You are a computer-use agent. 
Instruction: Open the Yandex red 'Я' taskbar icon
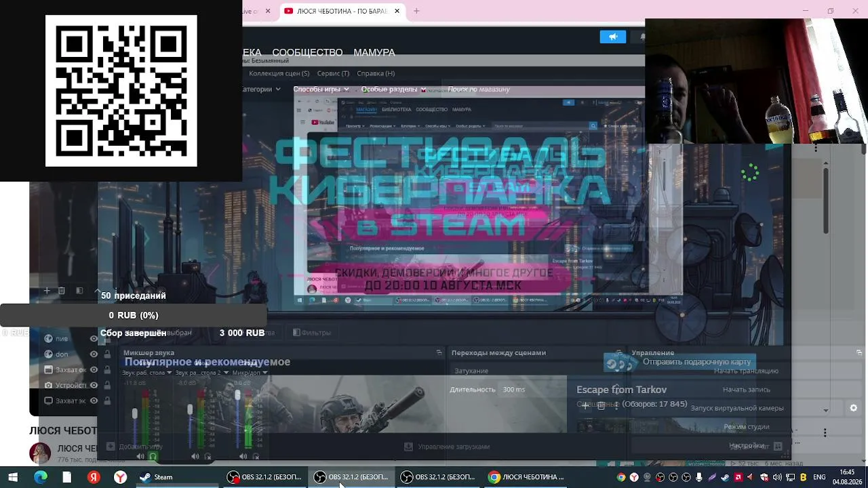94,477
